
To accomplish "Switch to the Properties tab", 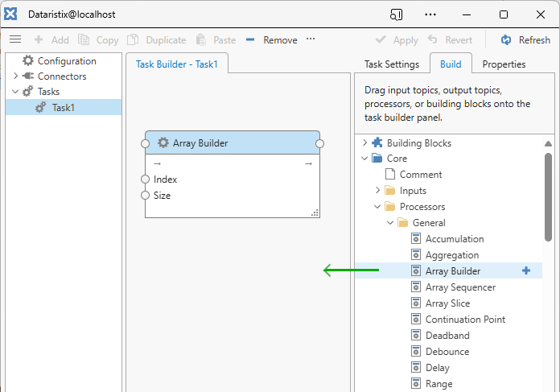I will [504, 64].
